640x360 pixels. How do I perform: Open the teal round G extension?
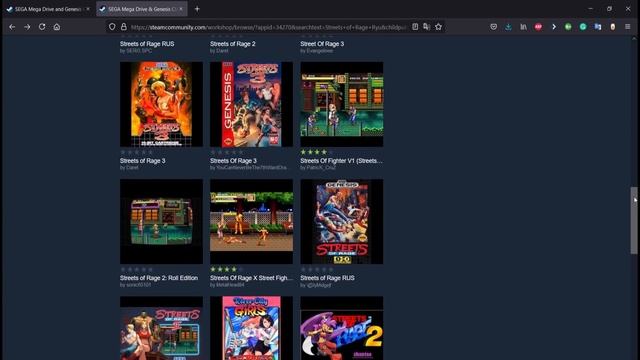tap(583, 27)
